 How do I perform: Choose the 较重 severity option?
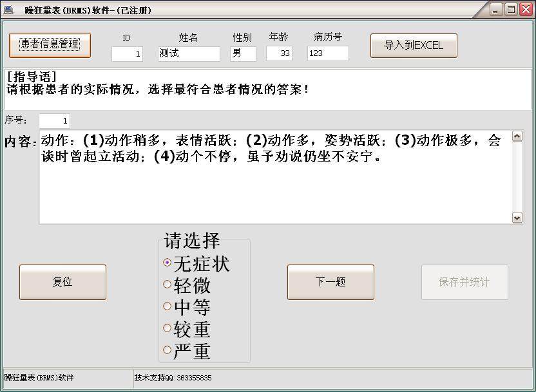pyautogui.click(x=167, y=328)
